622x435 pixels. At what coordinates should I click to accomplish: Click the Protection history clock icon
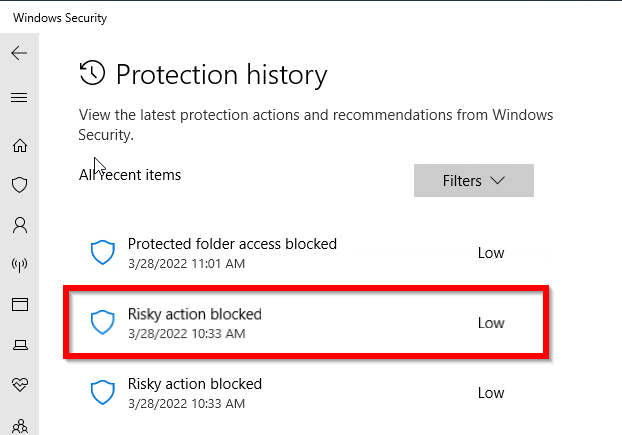coord(92,73)
